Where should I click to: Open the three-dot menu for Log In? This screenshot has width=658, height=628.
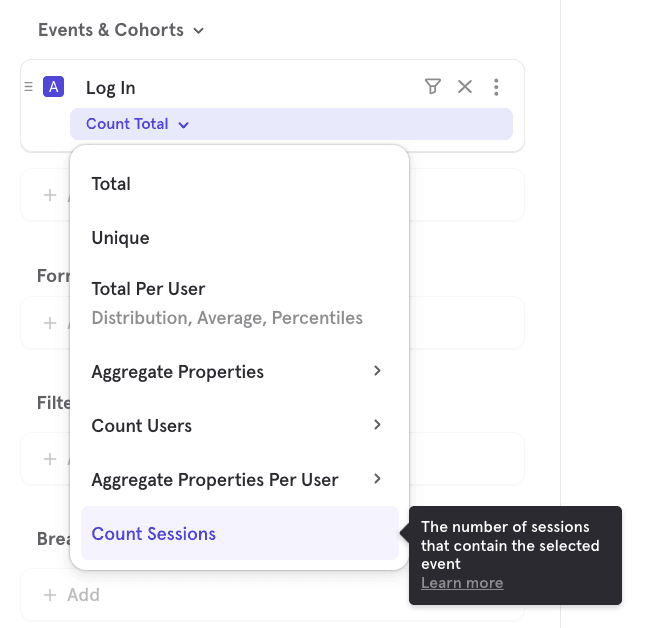[496, 87]
